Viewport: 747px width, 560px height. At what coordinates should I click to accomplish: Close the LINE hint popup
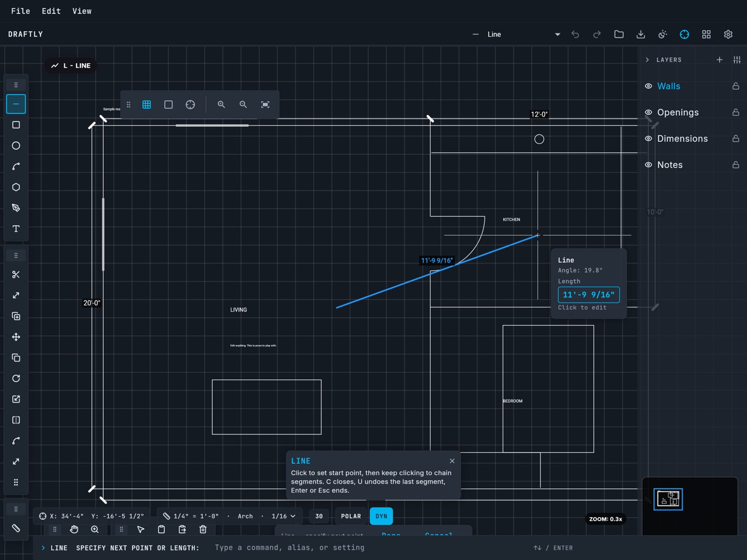coord(452,461)
